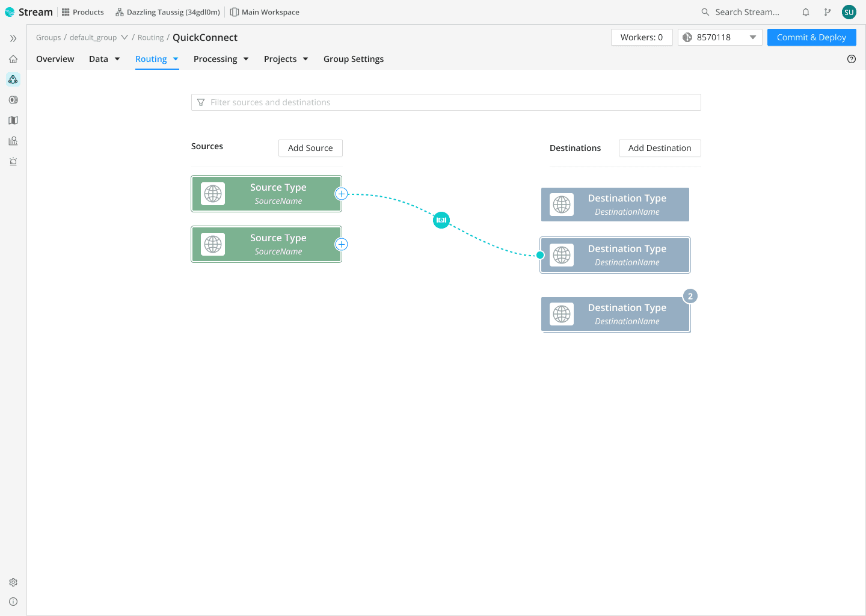Open the help question mark icon
Image resolution: width=866 pixels, height=616 pixels.
pos(852,59)
